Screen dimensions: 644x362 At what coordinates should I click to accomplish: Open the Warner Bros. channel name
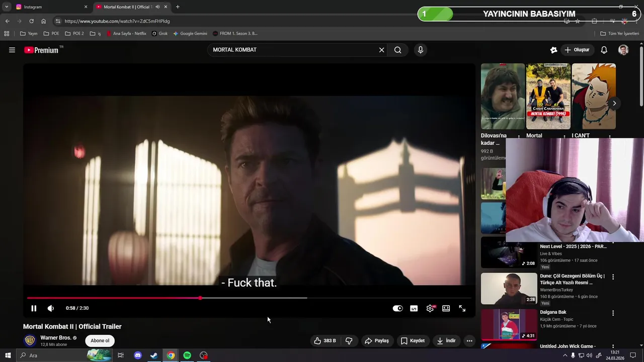(x=56, y=338)
